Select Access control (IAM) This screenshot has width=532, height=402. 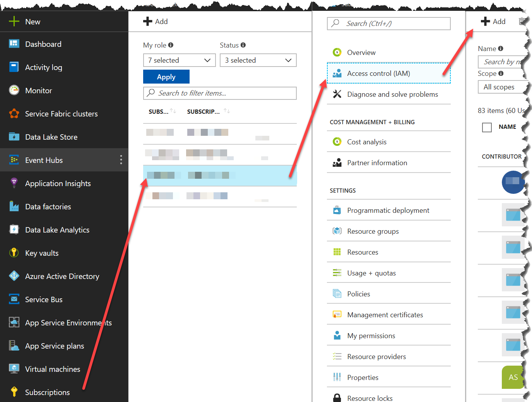pyautogui.click(x=388, y=73)
